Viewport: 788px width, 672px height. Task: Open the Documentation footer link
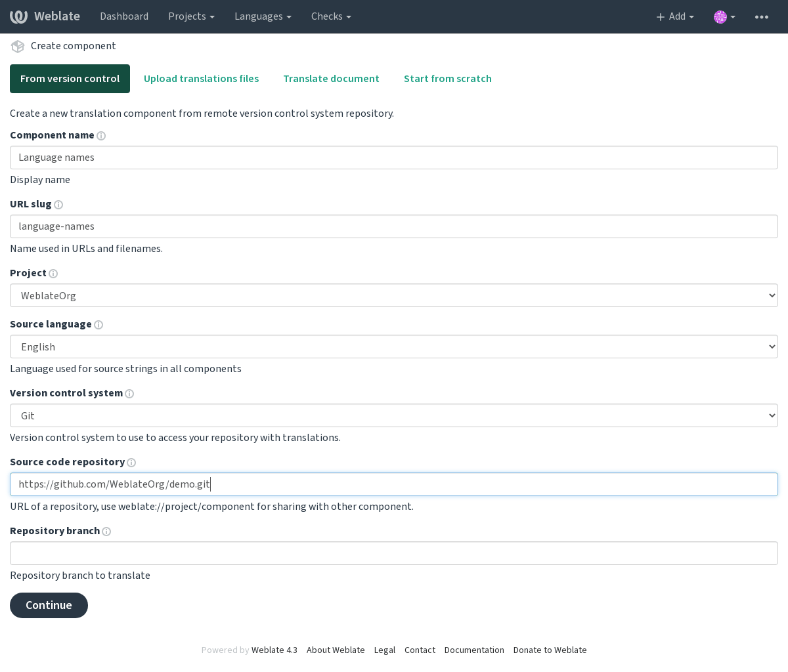pos(474,650)
